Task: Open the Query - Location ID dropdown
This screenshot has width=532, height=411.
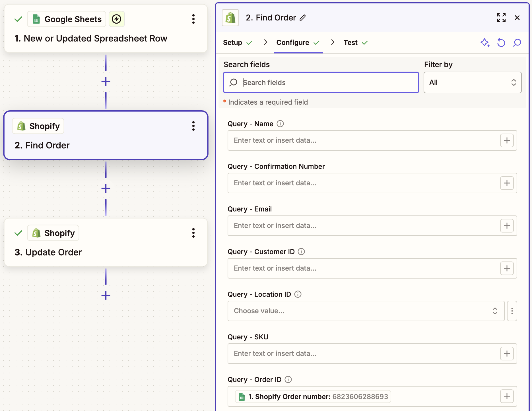Action: [366, 311]
